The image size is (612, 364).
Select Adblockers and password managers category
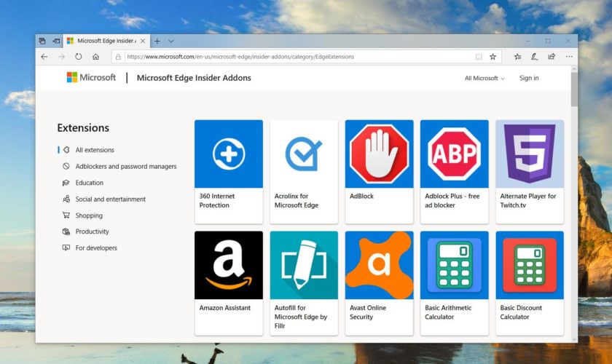tap(125, 167)
